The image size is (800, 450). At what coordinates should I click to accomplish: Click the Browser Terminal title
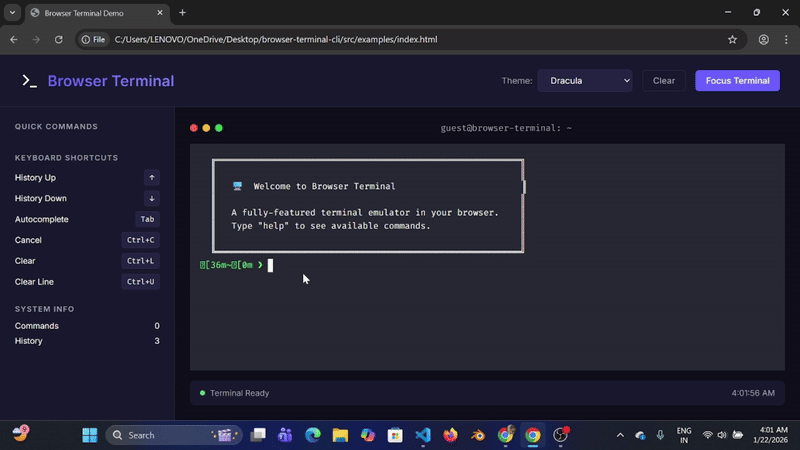(111, 81)
